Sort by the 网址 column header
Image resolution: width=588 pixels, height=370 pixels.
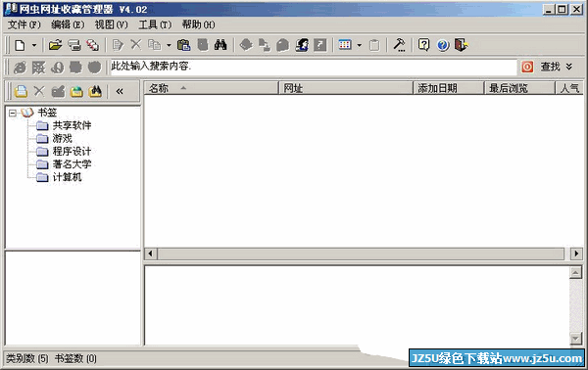346,88
